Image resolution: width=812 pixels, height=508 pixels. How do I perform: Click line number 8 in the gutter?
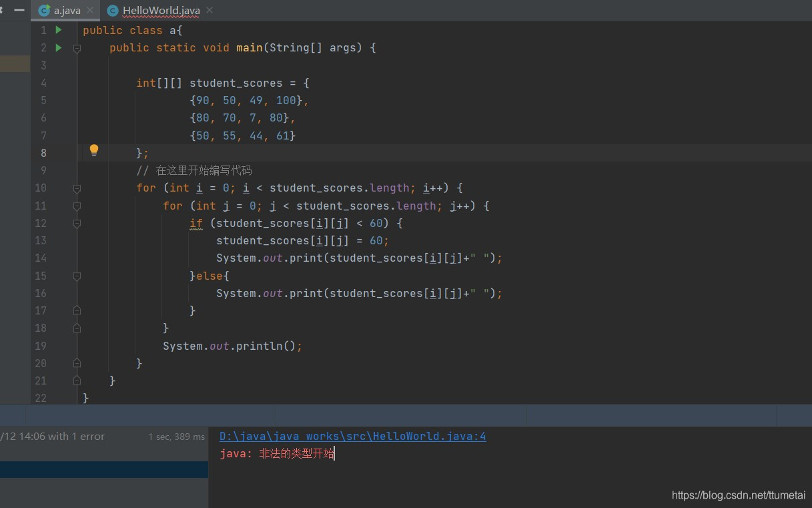click(43, 153)
